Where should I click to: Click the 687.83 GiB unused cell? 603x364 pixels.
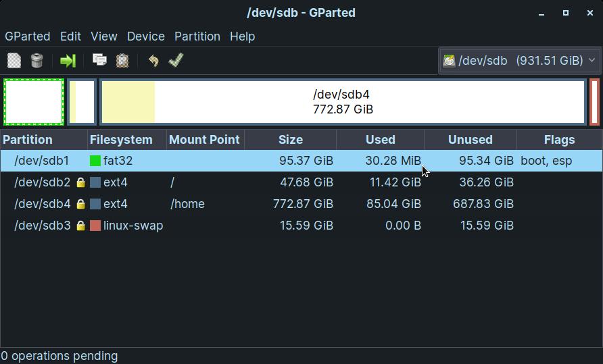coord(483,204)
